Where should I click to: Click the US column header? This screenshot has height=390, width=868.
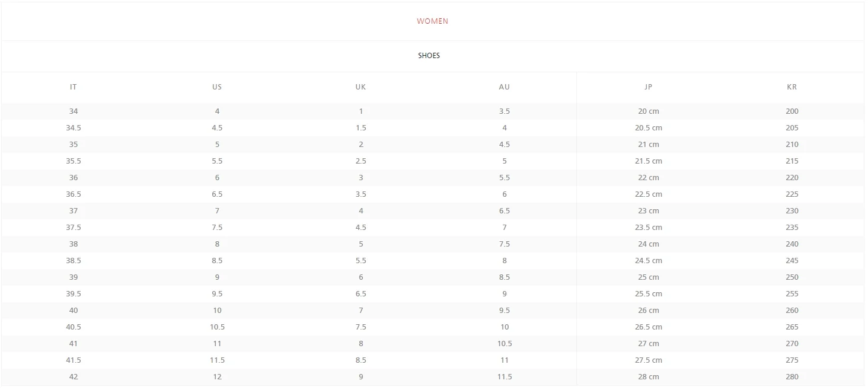[217, 87]
